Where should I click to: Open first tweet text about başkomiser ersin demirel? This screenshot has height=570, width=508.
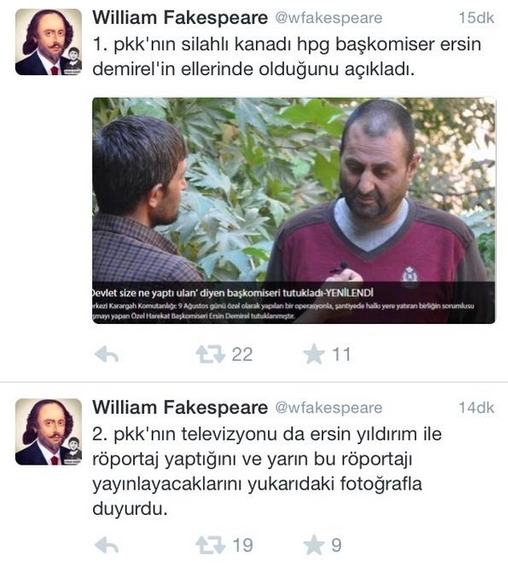tap(287, 57)
